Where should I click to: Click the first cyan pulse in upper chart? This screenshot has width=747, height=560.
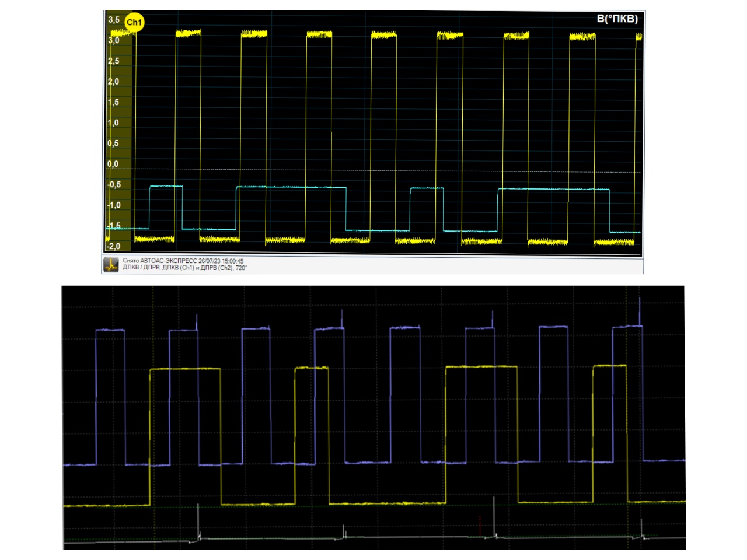[166, 187]
